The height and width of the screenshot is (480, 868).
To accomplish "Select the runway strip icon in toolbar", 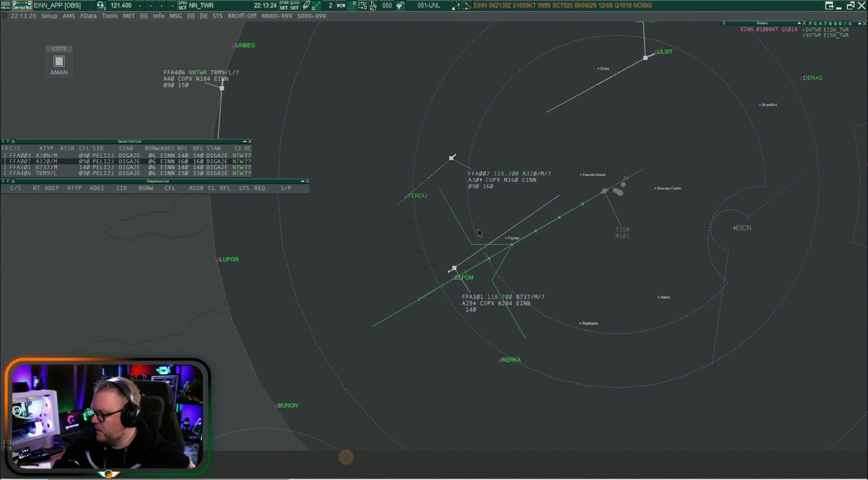I will tap(306, 5).
